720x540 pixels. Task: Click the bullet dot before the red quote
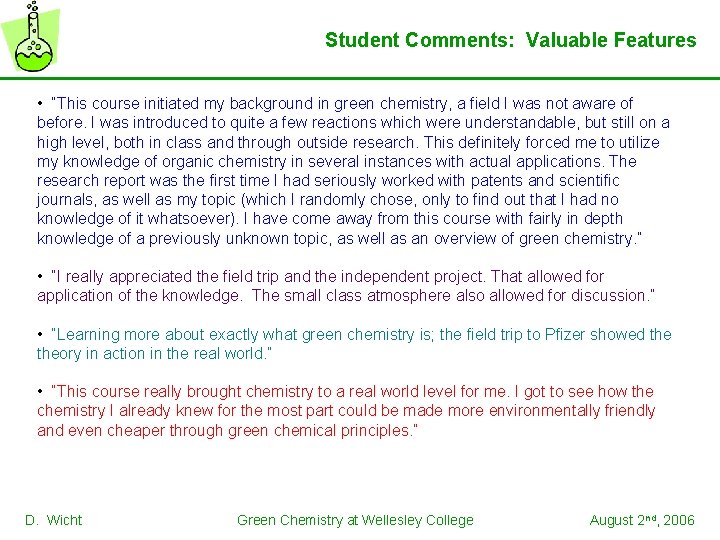click(x=40, y=391)
